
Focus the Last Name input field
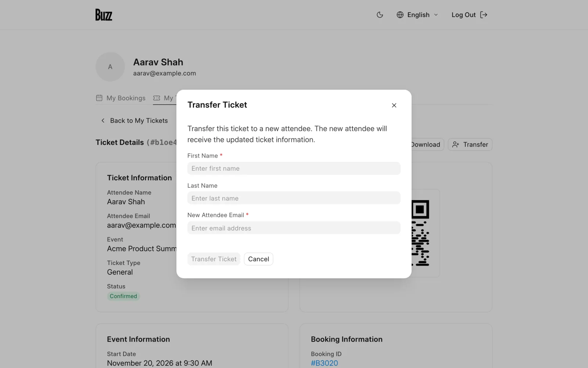(294, 198)
